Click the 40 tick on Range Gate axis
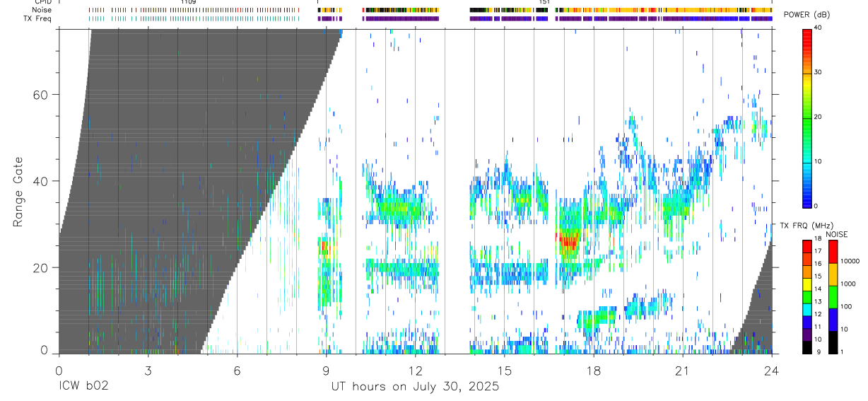This screenshot has width=868, height=401. (x=40, y=181)
